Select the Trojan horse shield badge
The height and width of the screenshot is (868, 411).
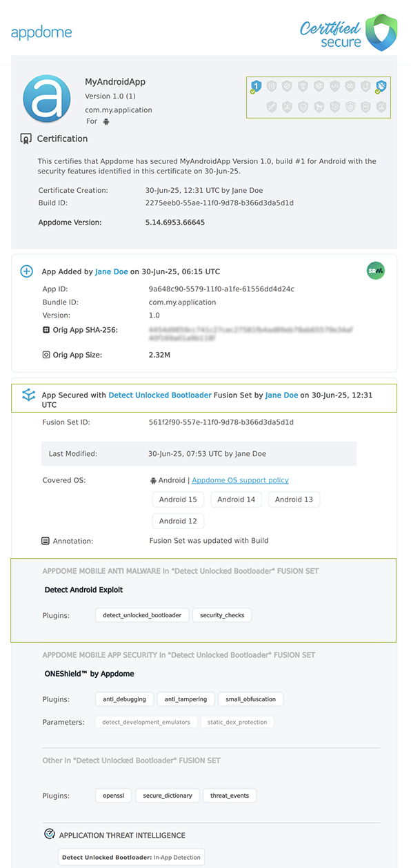point(318,106)
